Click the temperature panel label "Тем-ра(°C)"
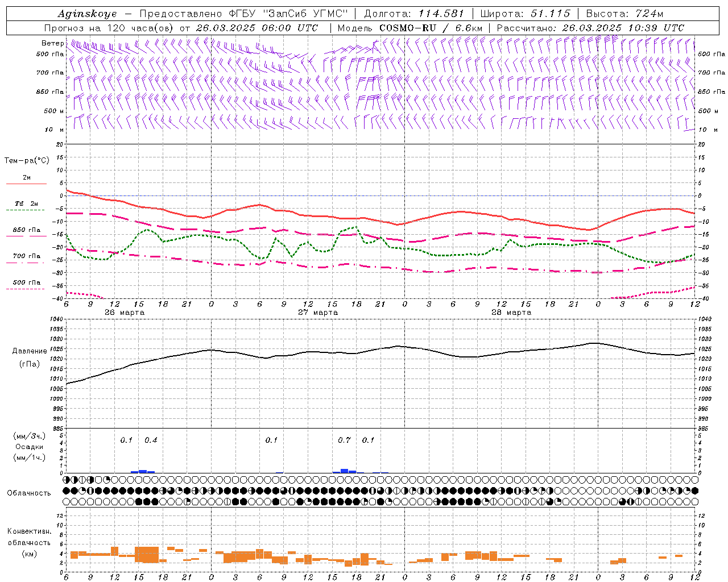The image size is (728, 582). [27, 161]
